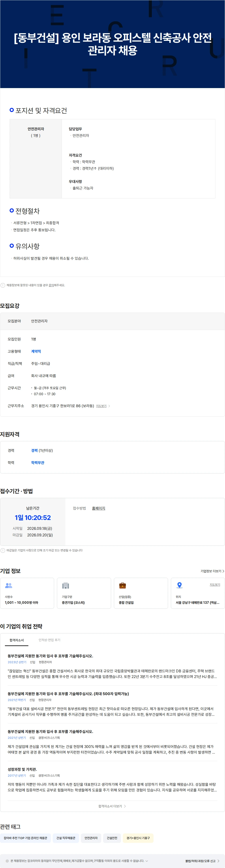Click the 잡아바 추천 TOP 기업 온라인 채용관 tag
Viewport: 225px width, 868px height.
tap(26, 838)
